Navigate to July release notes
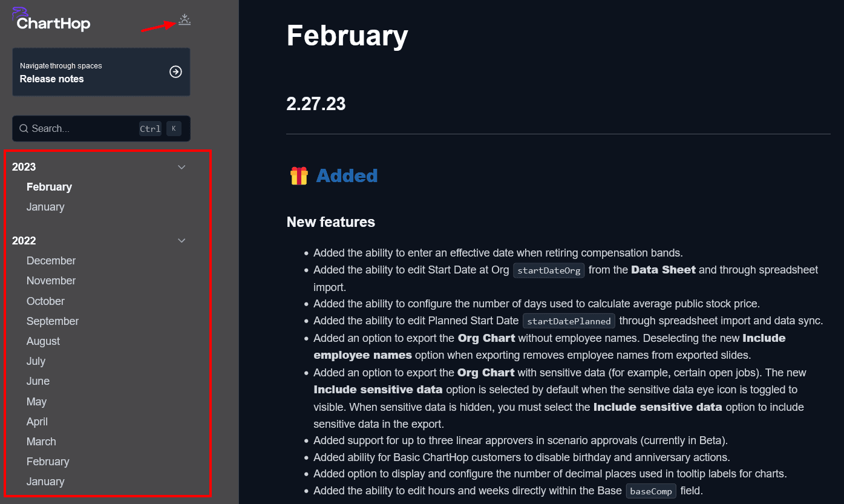844x504 pixels. coord(36,361)
